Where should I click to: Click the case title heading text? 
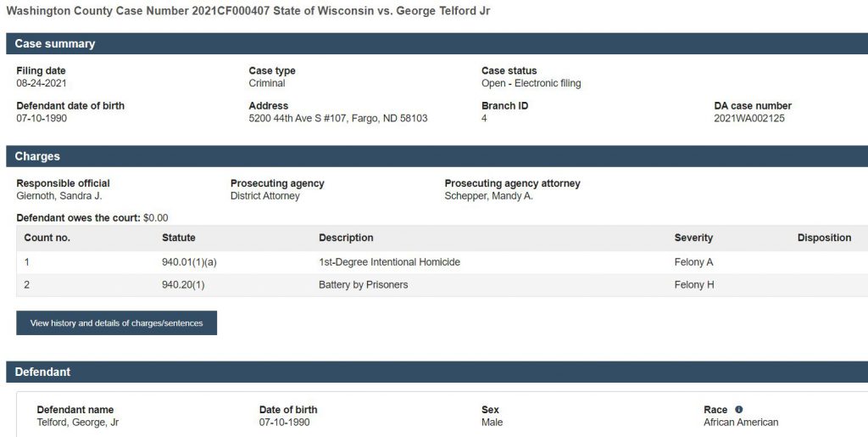tap(248, 12)
